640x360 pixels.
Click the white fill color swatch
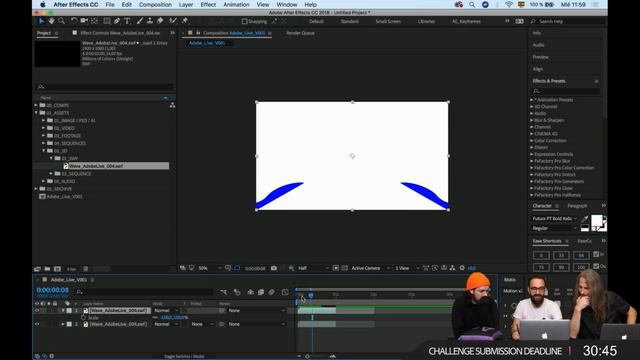tap(596, 221)
